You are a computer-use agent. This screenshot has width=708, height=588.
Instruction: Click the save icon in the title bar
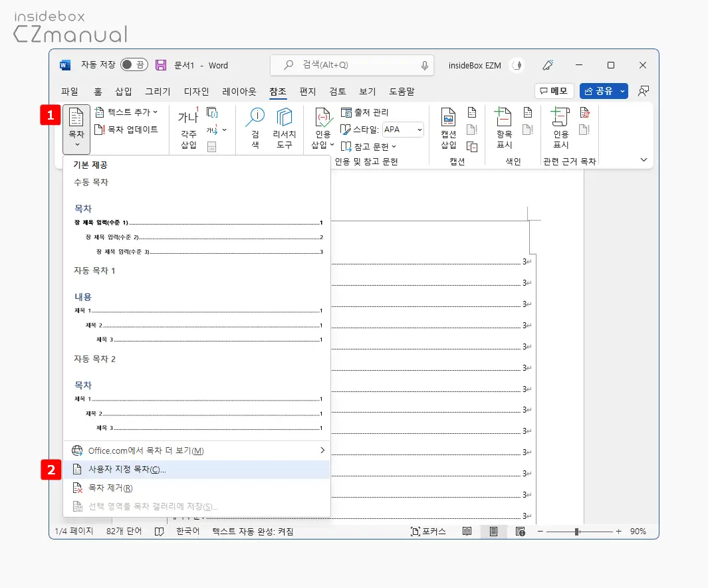tap(161, 65)
